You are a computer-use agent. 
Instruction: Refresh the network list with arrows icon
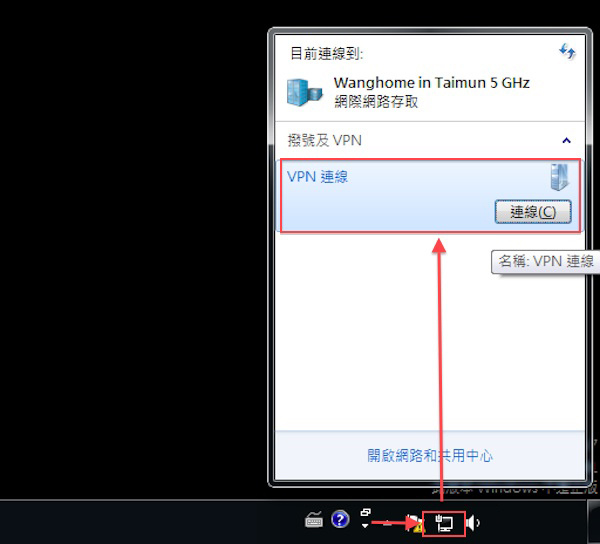coord(567,51)
